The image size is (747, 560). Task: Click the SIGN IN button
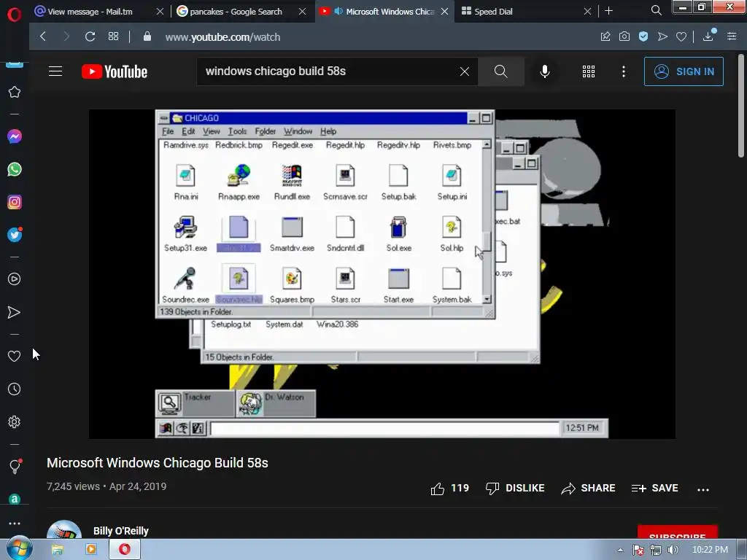click(x=684, y=71)
